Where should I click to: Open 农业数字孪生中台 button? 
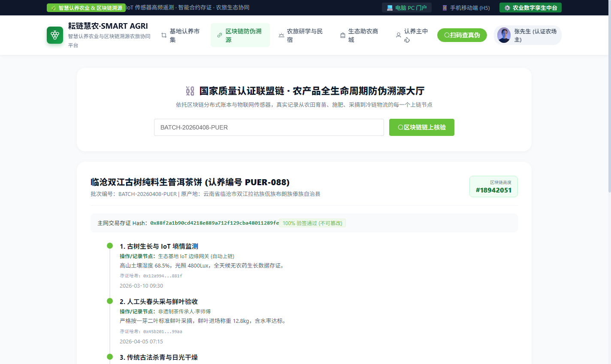coord(530,8)
